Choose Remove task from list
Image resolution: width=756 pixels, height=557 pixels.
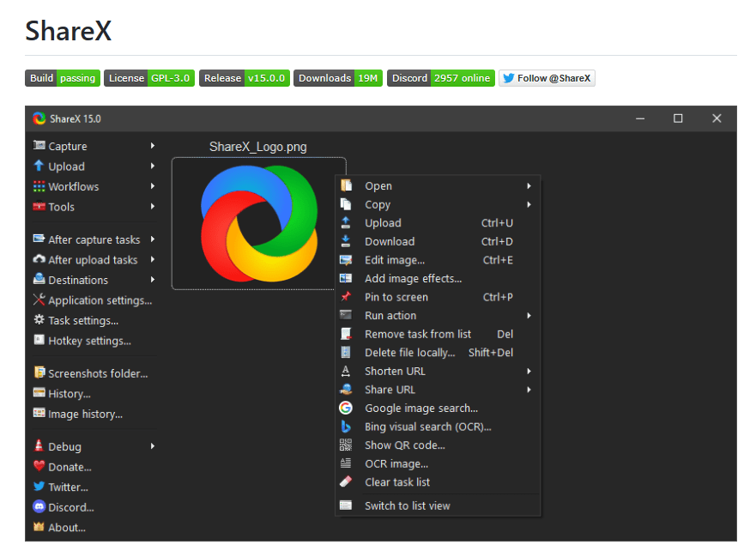point(438,334)
